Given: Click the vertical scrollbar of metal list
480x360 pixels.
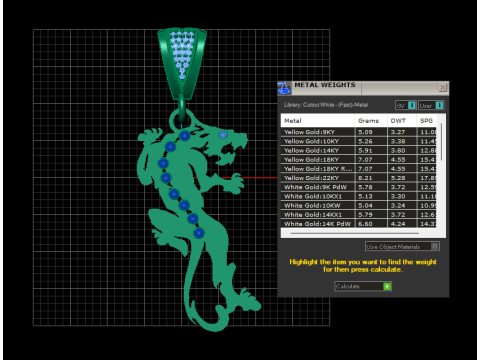Looking at the screenshot, I should [x=442, y=142].
